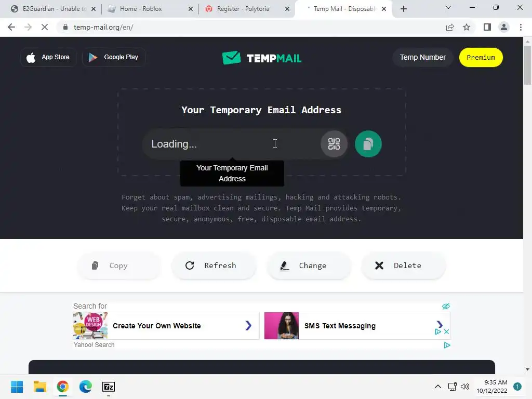This screenshot has height=399, width=532.
Task: Open the SMS Text Messaging ad
Action: (x=357, y=326)
